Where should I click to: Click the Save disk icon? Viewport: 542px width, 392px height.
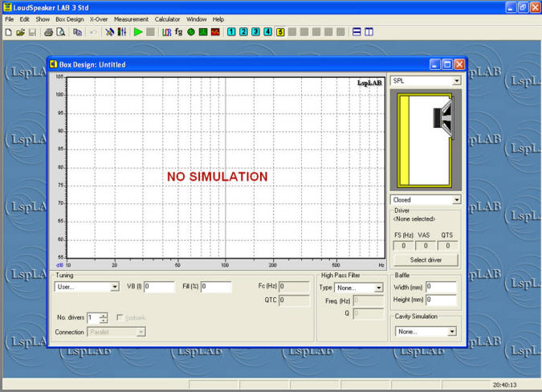(x=32, y=32)
